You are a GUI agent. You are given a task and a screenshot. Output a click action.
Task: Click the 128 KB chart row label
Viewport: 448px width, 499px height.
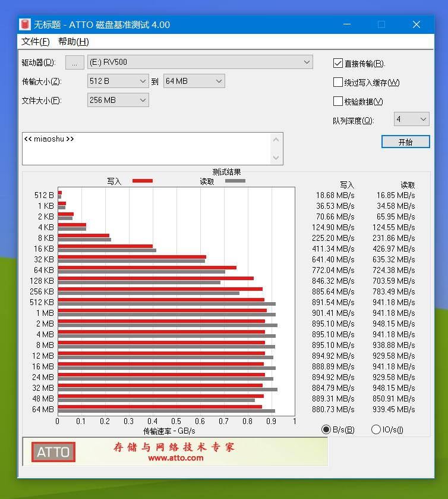coord(42,281)
